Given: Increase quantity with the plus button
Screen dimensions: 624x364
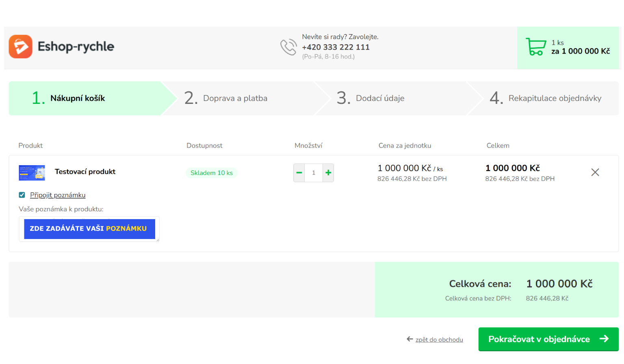Looking at the screenshot, I should 328,173.
